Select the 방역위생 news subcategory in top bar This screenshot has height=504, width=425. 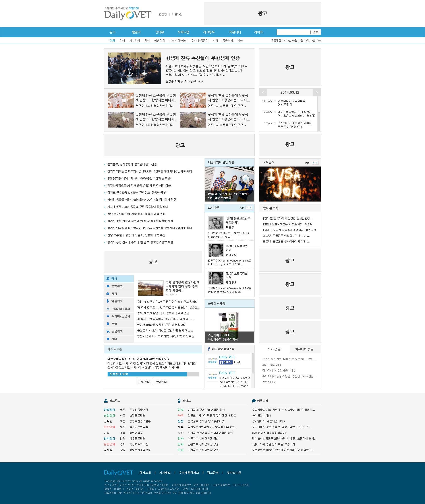[x=134, y=41]
